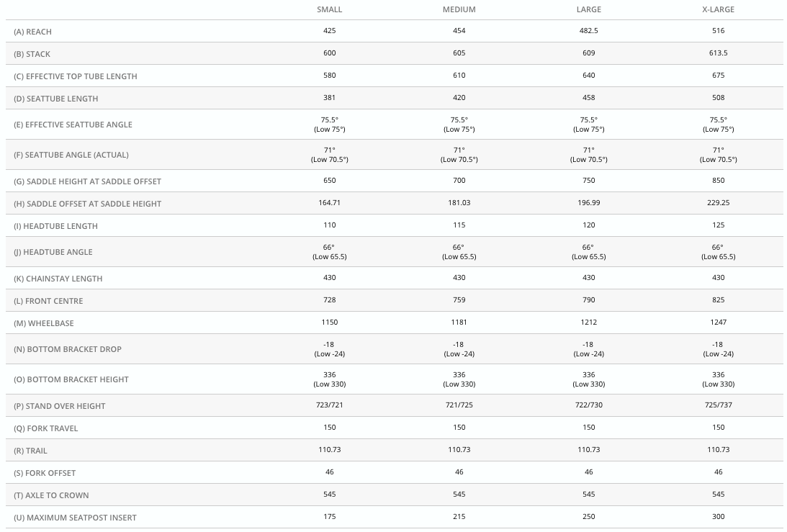Viewport: 787px width, 532px height.
Task: Select the (B) STACK row label
Action: coord(32,55)
